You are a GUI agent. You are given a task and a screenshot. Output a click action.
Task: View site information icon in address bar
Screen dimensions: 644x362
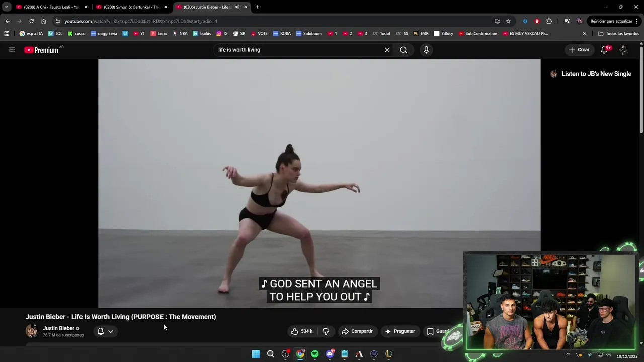(x=58, y=21)
